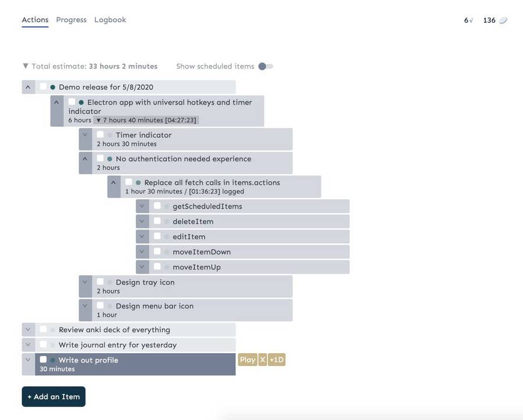Click the status dot on Replace all fetch calls

(x=138, y=182)
